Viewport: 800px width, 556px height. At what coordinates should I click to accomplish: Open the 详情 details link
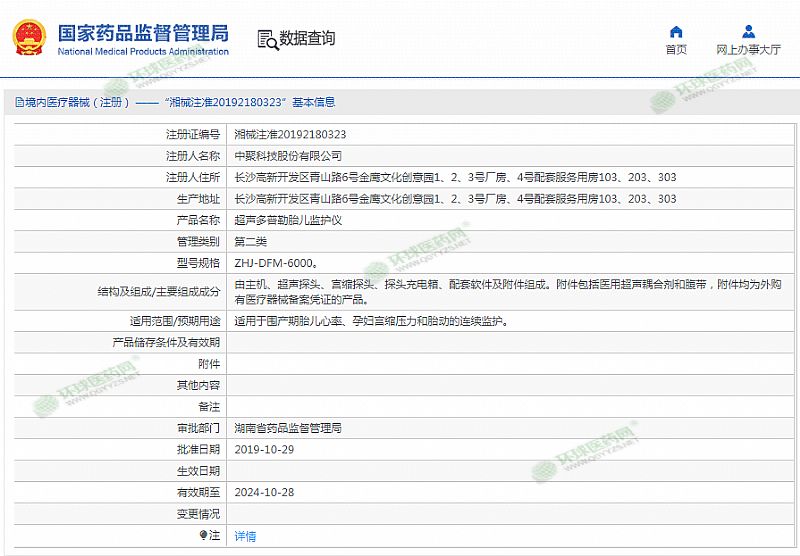[x=245, y=536]
